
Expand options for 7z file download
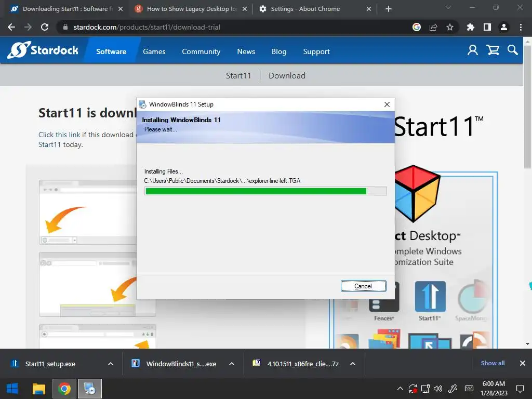tap(353, 364)
